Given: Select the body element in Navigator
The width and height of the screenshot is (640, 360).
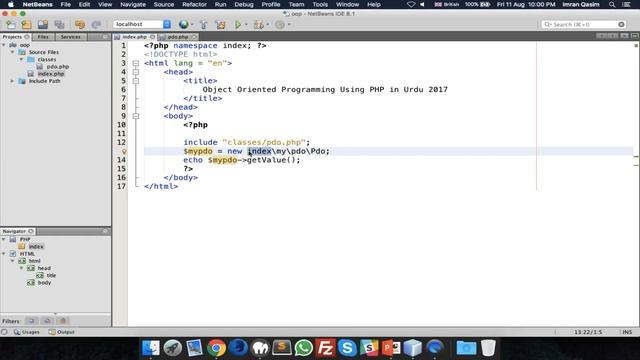Looking at the screenshot, I should point(44,282).
